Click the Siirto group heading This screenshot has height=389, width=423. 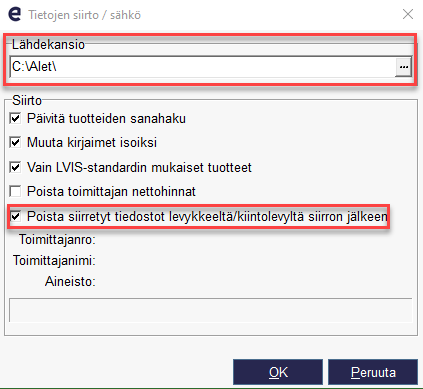click(27, 100)
